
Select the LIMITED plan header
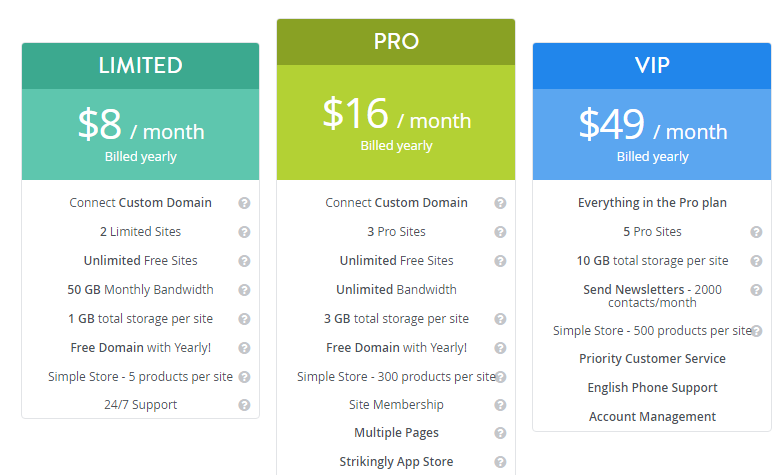(x=140, y=66)
